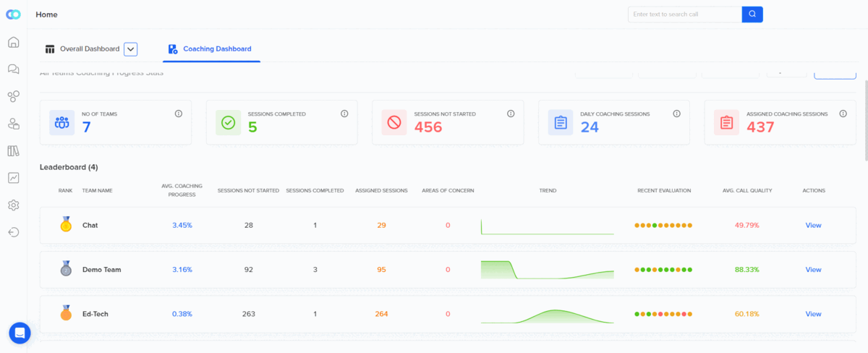
Task: Click info icon on Sessions Completed card
Action: pos(344,114)
